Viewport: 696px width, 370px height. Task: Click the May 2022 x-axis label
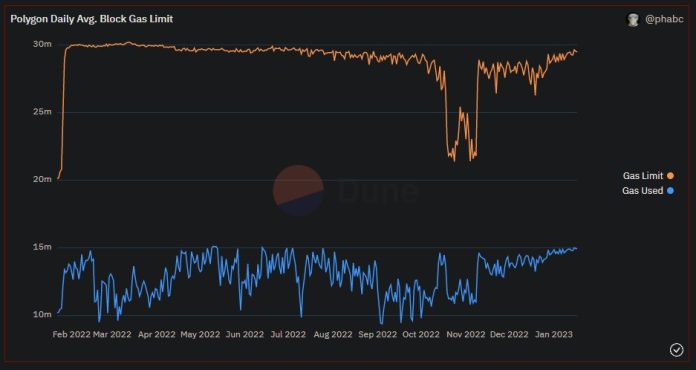(x=200, y=335)
